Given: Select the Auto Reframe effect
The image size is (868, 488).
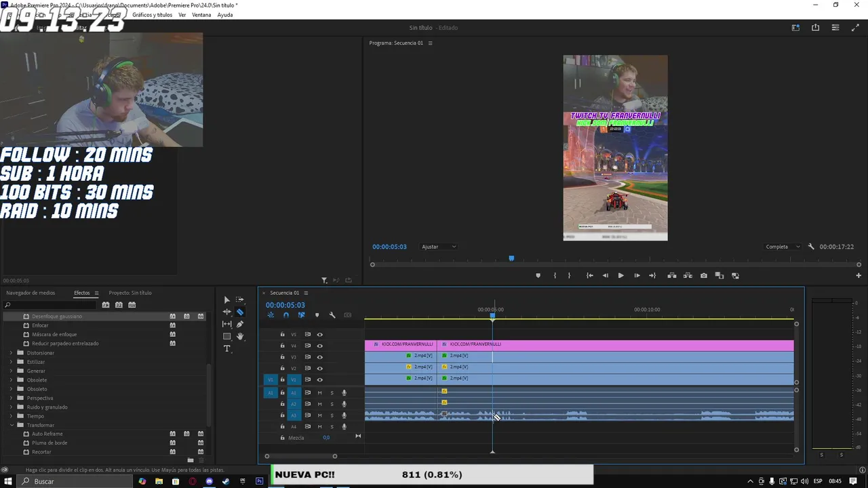Looking at the screenshot, I should point(47,434).
